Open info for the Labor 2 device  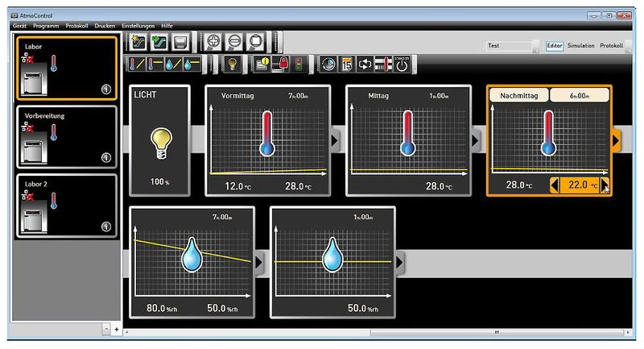(106, 226)
